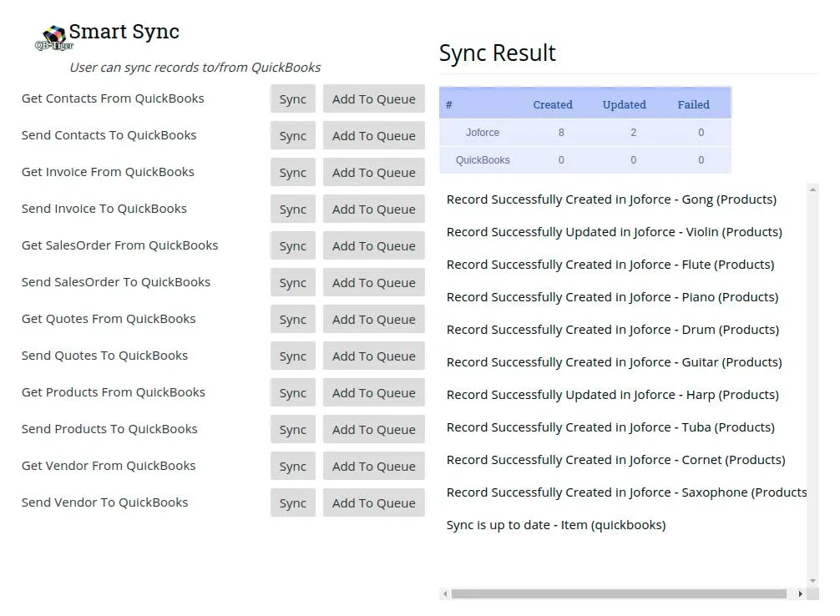
Task: Add 'Get Quotes From QuickBooks' to queue
Action: click(x=373, y=319)
